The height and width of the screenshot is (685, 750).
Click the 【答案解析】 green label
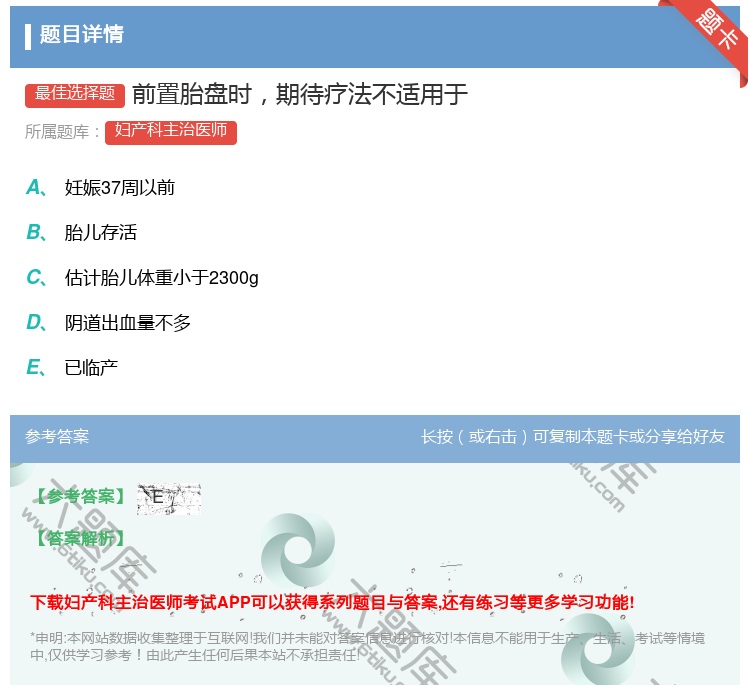81,539
